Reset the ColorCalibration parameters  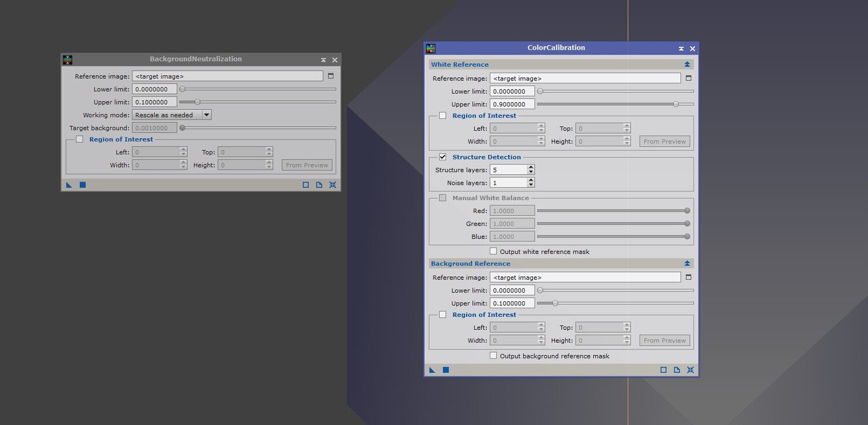690,370
